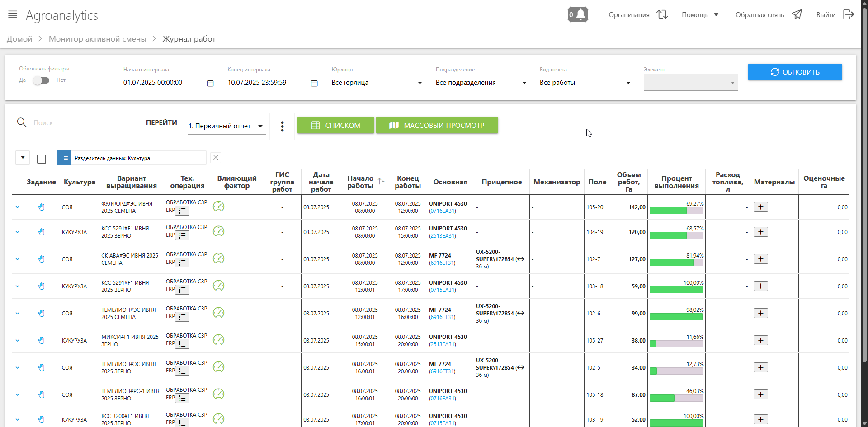Screen dimensions: 868x427
Task: Check the select-all rows checkbox
Action: 42,159
